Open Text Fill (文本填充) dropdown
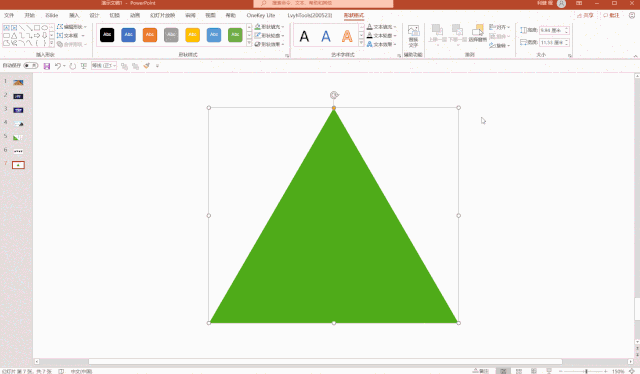Screen dimensions: 640x374 [381, 27]
